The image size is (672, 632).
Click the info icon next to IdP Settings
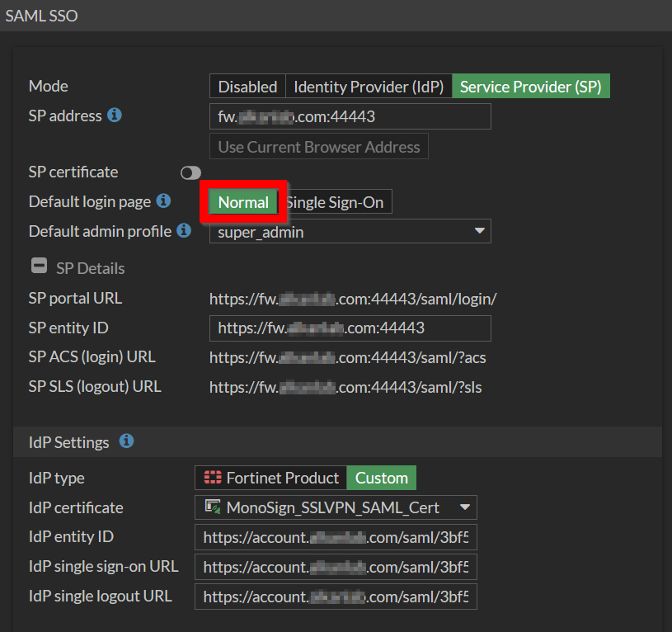(x=126, y=441)
